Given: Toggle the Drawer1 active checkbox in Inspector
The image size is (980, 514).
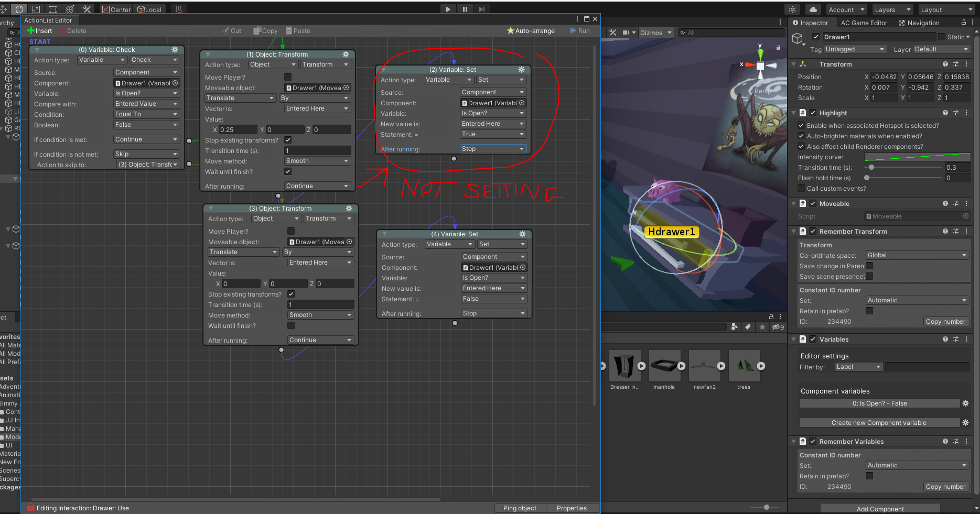Looking at the screenshot, I should coord(816,37).
